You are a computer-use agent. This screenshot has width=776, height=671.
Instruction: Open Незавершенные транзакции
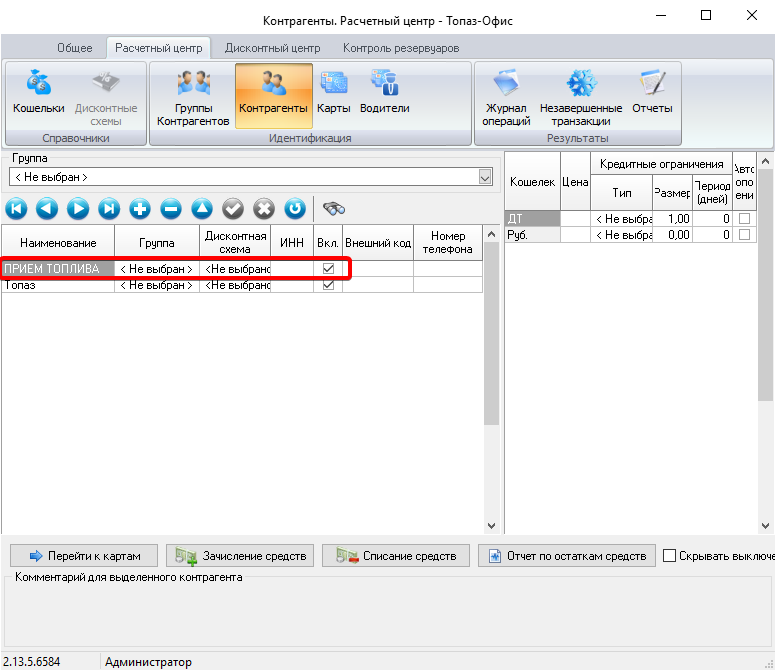[x=580, y=97]
